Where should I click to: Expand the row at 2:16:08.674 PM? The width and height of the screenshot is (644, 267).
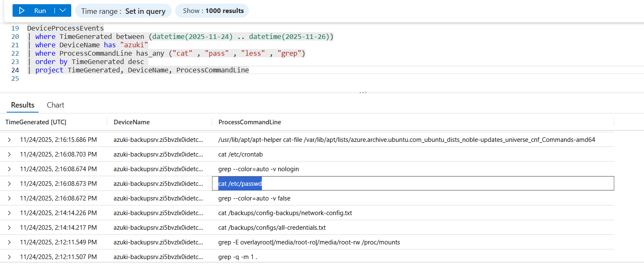point(9,169)
